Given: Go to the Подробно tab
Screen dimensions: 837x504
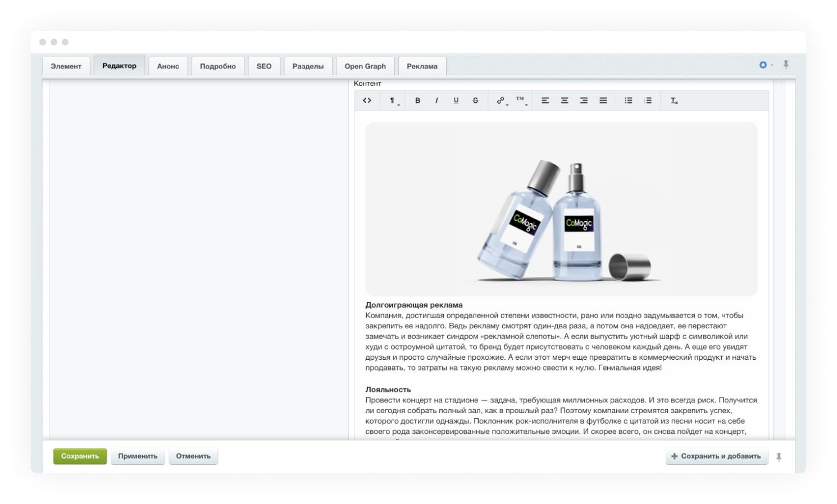Looking at the screenshot, I should [x=218, y=66].
